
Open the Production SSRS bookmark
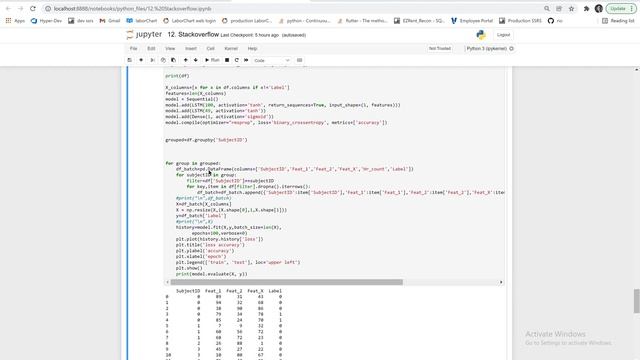pos(520,20)
